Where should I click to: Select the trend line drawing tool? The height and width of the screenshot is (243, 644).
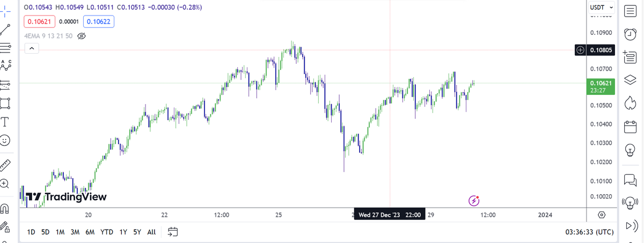5,29
